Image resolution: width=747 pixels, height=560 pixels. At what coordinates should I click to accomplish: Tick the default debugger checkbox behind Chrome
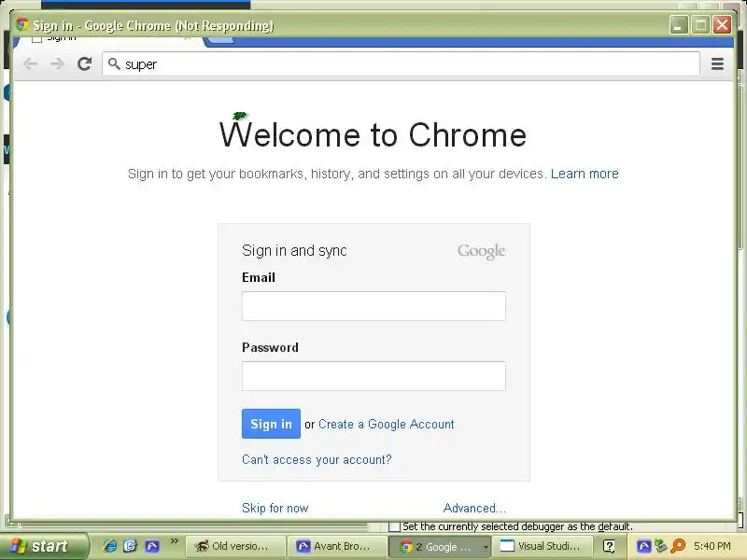tap(394, 526)
